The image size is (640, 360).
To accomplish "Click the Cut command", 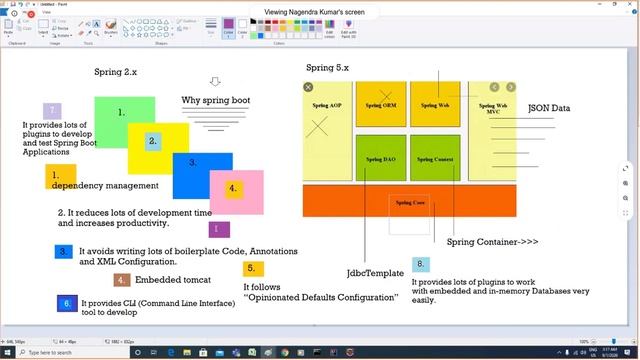I will point(24,21).
